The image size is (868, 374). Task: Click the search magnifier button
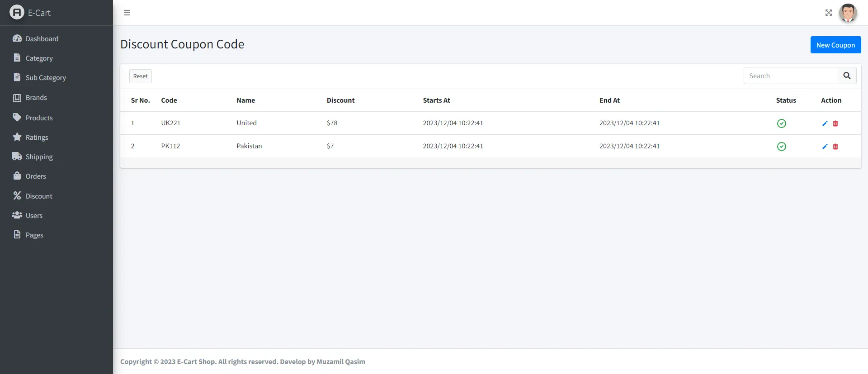pos(847,76)
